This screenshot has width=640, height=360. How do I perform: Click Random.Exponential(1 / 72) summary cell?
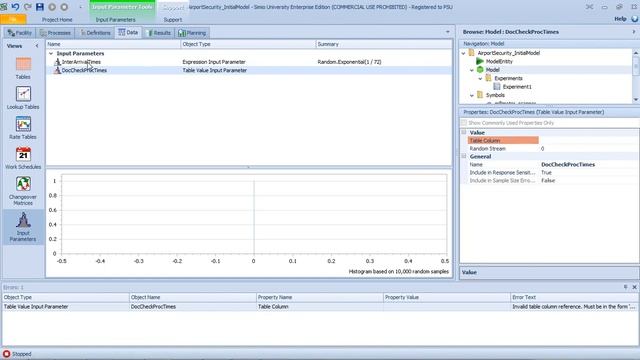coord(349,62)
